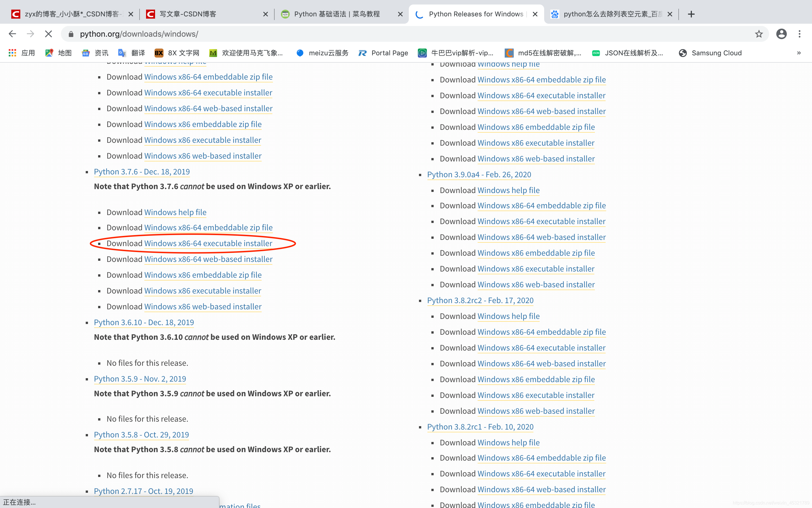812x508 pixels.
Task: Open the 资讯 news bookmark
Action: 95,53
